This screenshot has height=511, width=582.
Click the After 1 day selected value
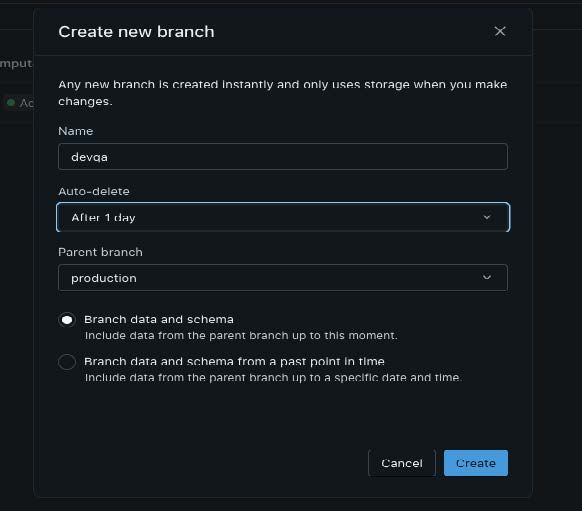103,217
